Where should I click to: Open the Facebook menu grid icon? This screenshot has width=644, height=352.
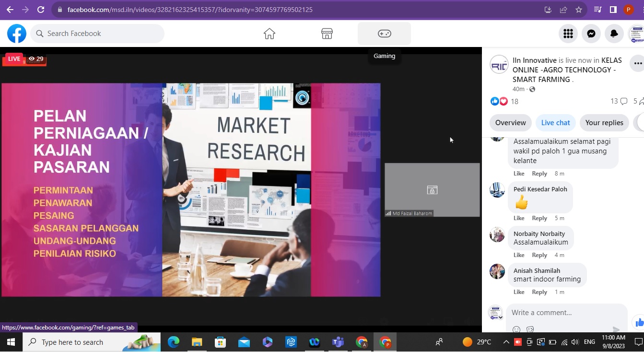[568, 34]
